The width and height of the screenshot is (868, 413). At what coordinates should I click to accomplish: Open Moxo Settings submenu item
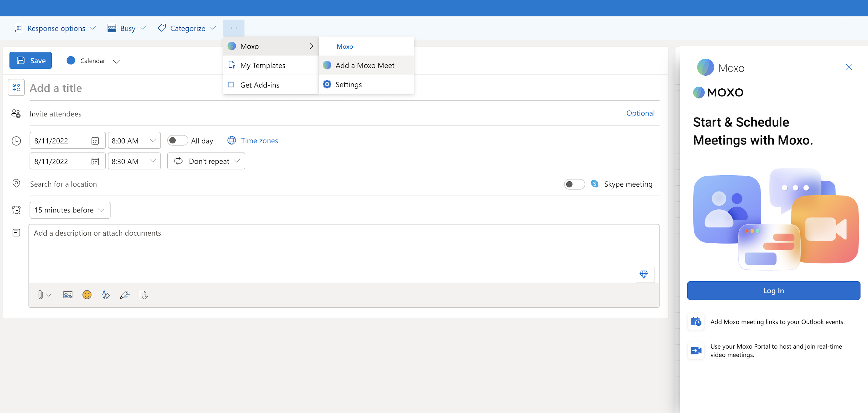click(366, 84)
